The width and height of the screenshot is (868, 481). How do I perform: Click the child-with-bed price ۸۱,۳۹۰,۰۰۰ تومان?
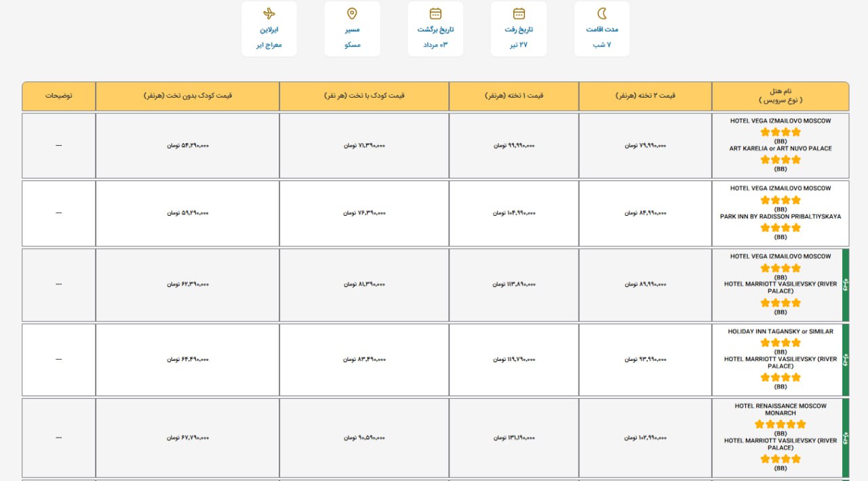point(364,284)
